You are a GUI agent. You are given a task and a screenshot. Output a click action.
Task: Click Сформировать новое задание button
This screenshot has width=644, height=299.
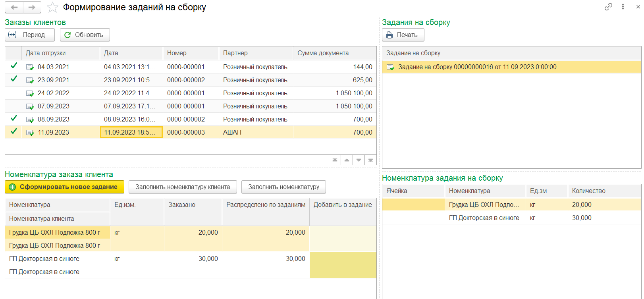pos(64,187)
